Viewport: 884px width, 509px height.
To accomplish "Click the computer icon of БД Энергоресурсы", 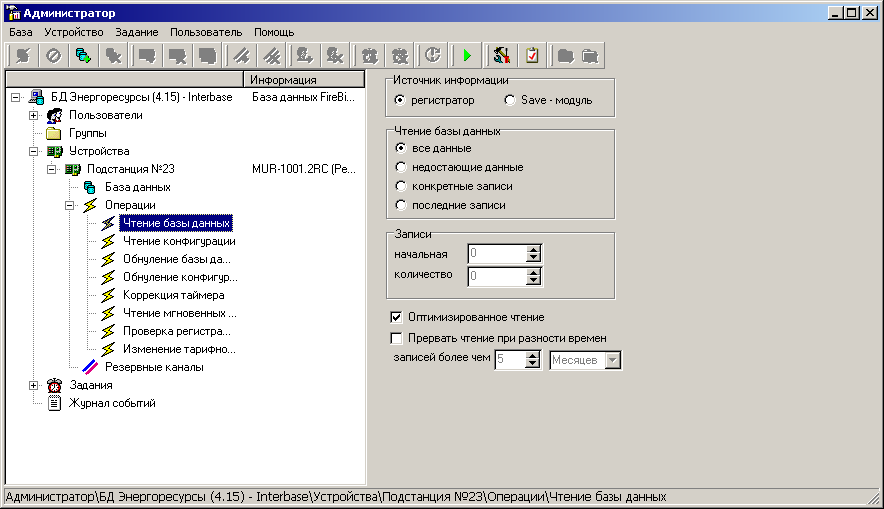I will 37,97.
